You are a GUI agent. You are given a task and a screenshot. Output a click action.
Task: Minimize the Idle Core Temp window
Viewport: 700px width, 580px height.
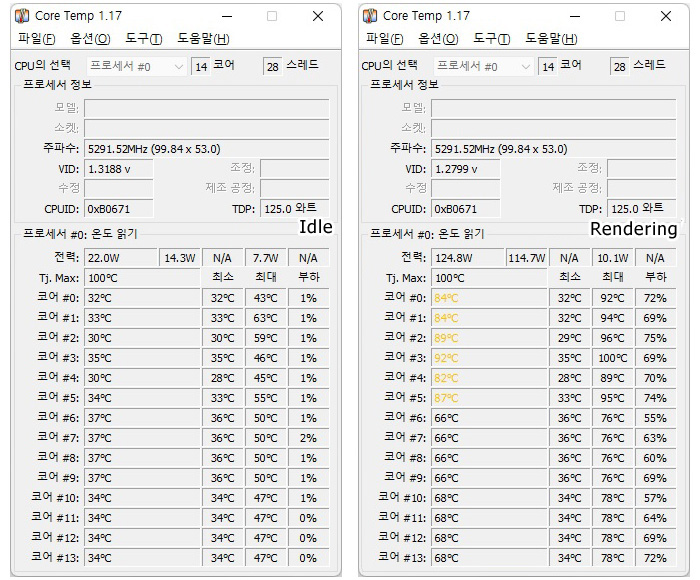coord(227,17)
